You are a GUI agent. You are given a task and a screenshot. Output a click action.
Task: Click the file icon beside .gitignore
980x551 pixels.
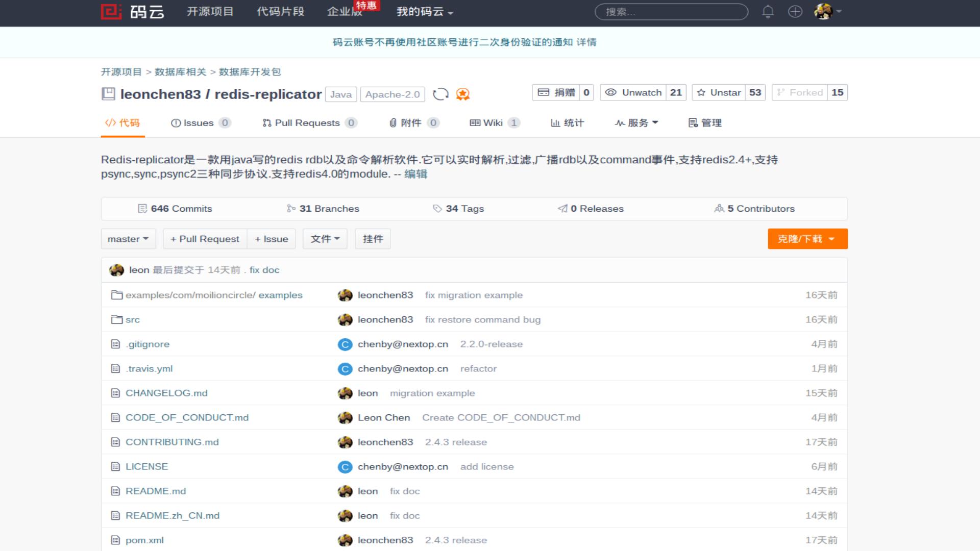point(115,344)
